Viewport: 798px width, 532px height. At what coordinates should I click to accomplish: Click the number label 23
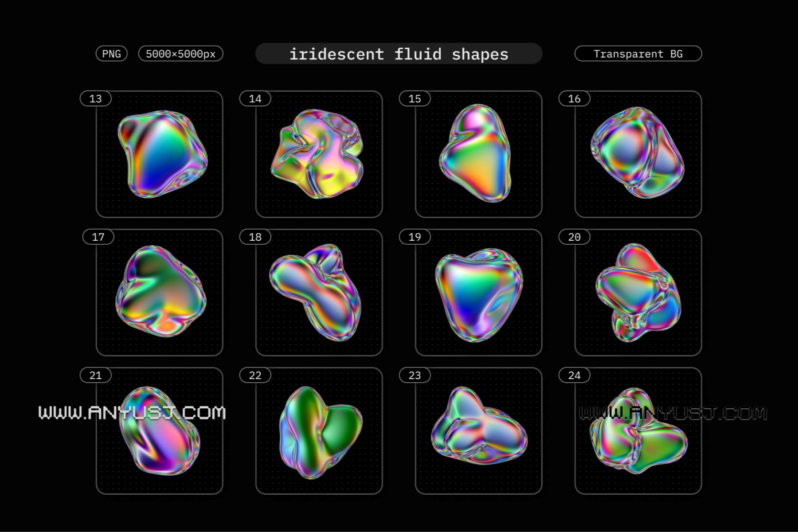click(x=415, y=375)
